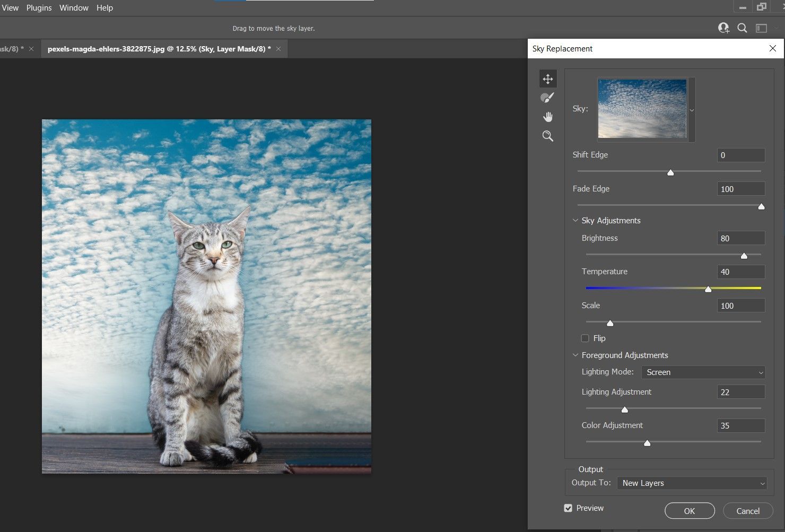Select the Sky Move tool
785x532 pixels.
coord(548,79)
